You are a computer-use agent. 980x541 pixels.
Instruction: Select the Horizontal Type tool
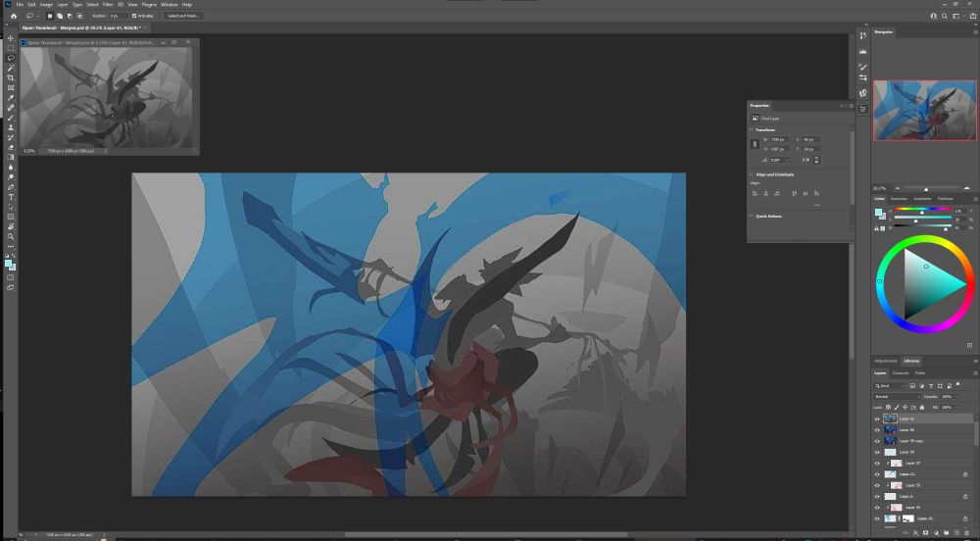tap(11, 197)
